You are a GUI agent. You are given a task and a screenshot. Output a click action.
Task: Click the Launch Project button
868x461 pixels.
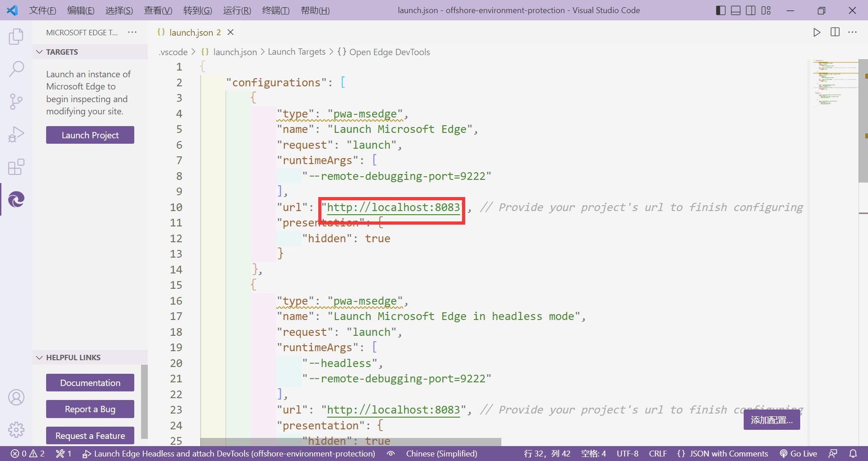[90, 135]
